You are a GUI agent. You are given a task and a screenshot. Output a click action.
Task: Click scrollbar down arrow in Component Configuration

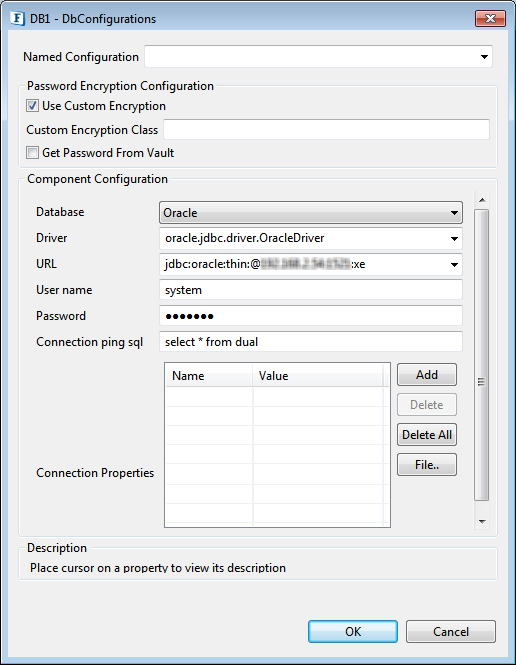tap(482, 522)
